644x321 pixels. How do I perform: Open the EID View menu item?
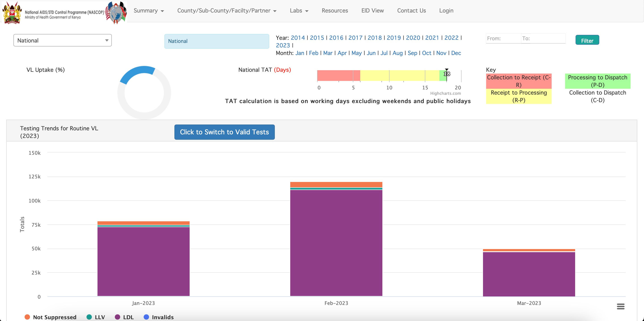pyautogui.click(x=373, y=11)
